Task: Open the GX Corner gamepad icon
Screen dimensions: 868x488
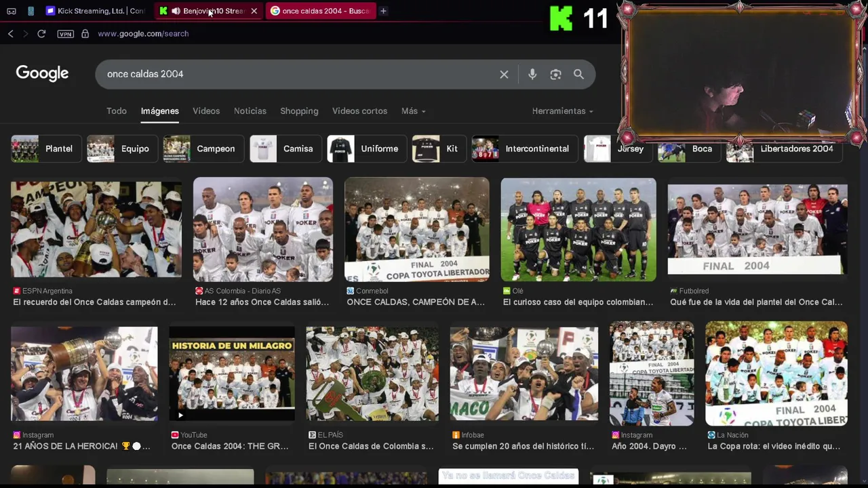Action: [x=12, y=11]
